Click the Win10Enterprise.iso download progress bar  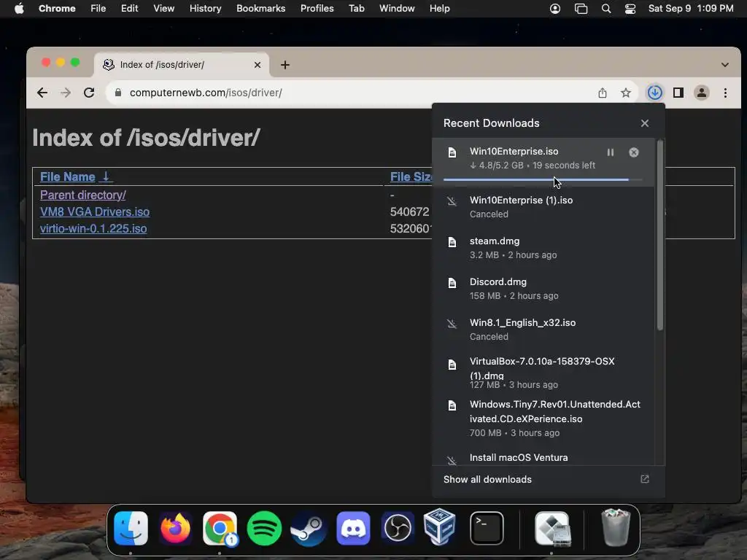click(x=542, y=179)
